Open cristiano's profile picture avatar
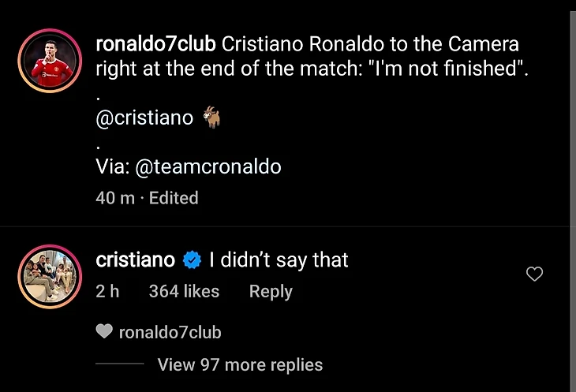576x392 pixels. [x=50, y=275]
